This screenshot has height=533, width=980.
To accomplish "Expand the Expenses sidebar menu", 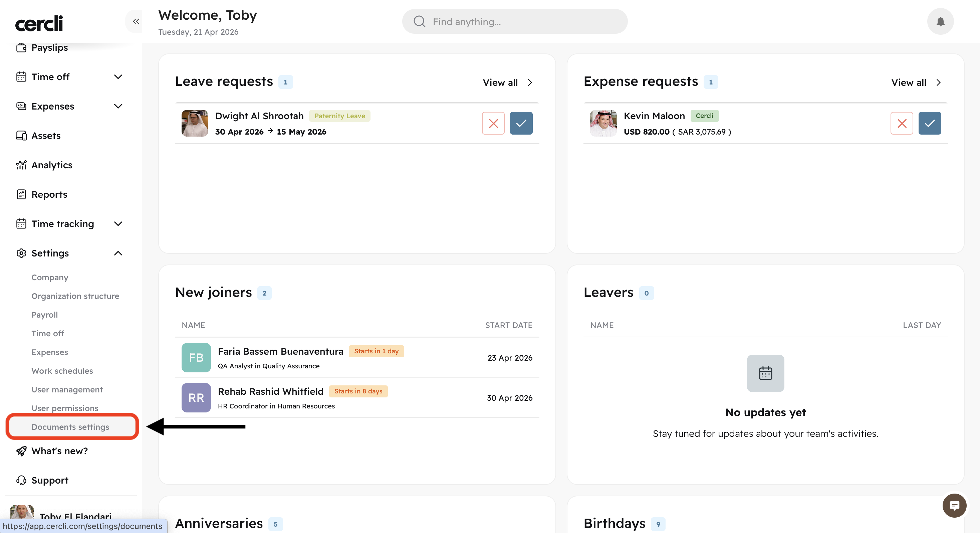I will [118, 106].
